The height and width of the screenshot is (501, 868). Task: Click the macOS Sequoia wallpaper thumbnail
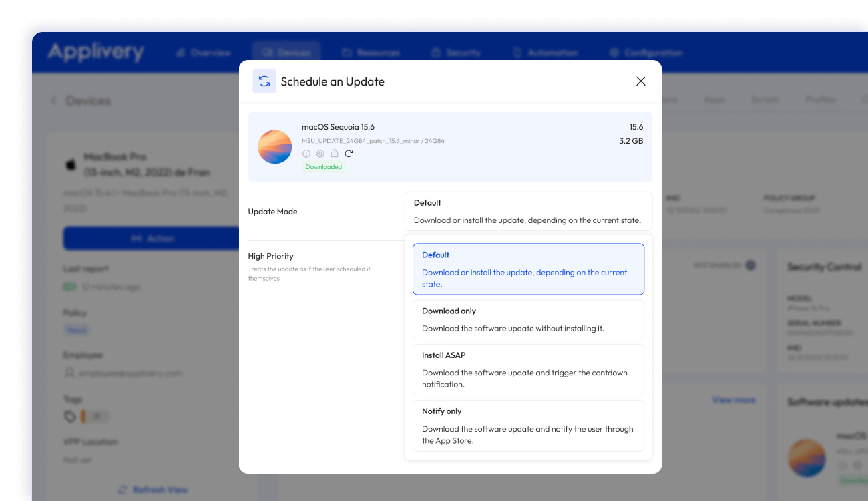[275, 147]
